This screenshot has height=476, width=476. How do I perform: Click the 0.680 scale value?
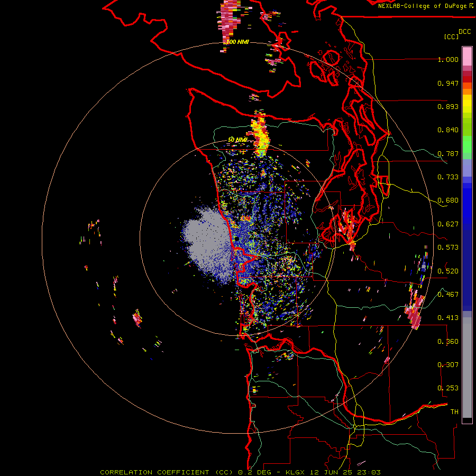[448, 200]
